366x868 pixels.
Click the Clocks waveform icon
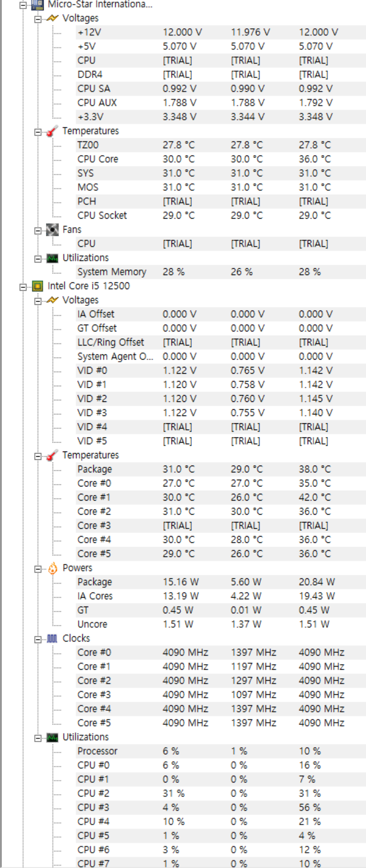pos(52,638)
